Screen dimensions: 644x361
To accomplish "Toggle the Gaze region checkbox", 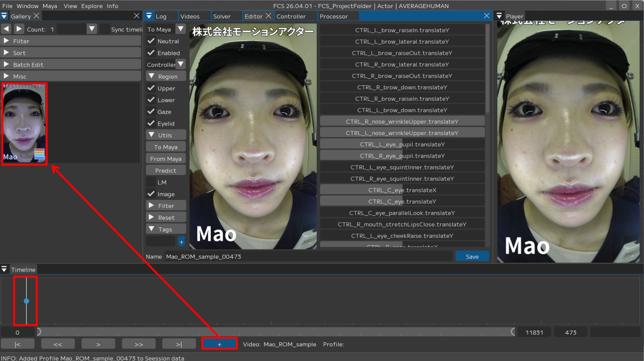I will 151,112.
